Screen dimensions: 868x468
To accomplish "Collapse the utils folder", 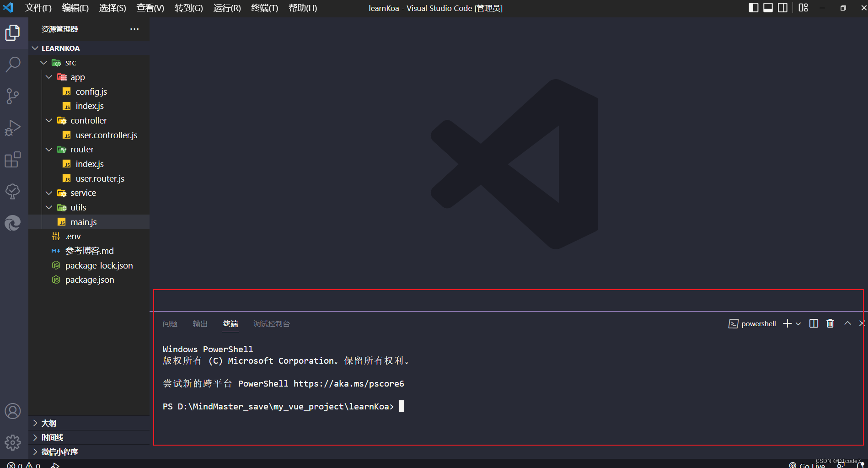I will pos(89,207).
